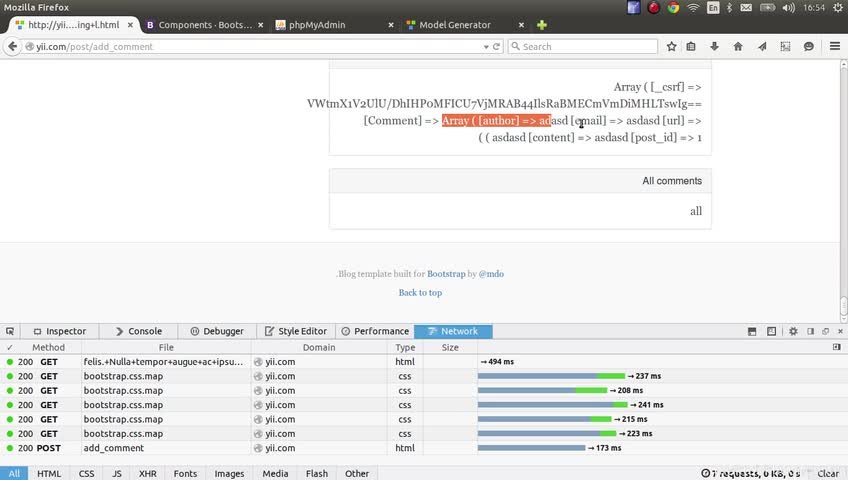The image size is (848, 480).
Task: Close the developer tools panel
Action: (840, 331)
